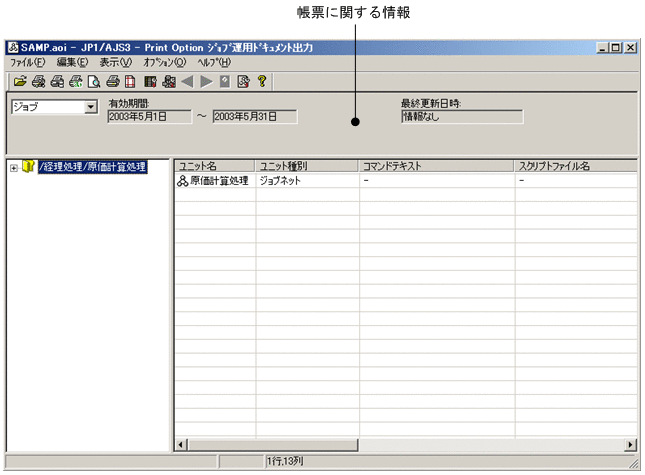Image resolution: width=645 pixels, height=475 pixels.
Task: Close the Print Option window
Action: coord(631,48)
